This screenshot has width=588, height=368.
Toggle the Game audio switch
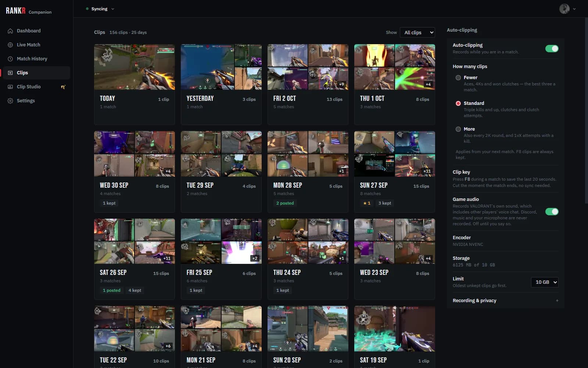pyautogui.click(x=552, y=212)
